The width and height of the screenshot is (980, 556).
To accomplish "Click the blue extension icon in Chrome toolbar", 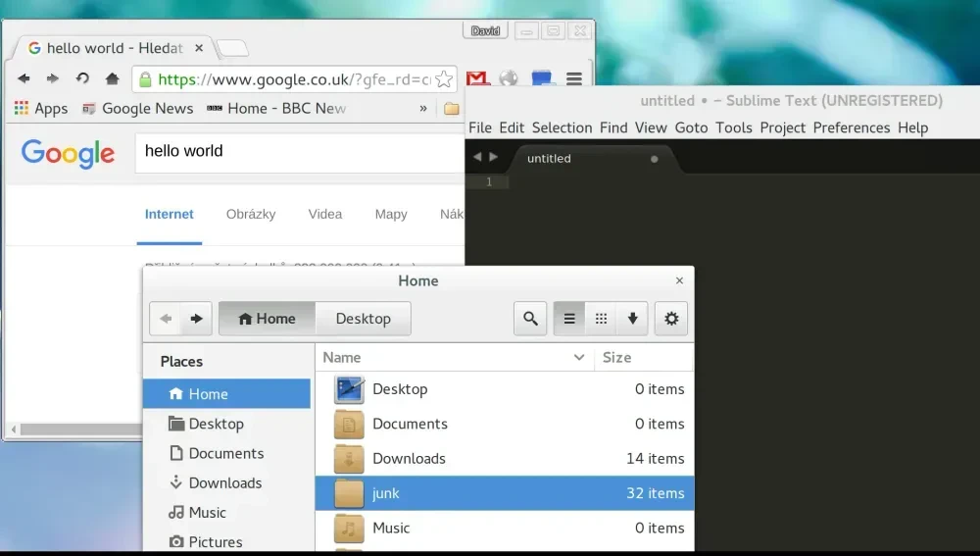I will 543,78.
